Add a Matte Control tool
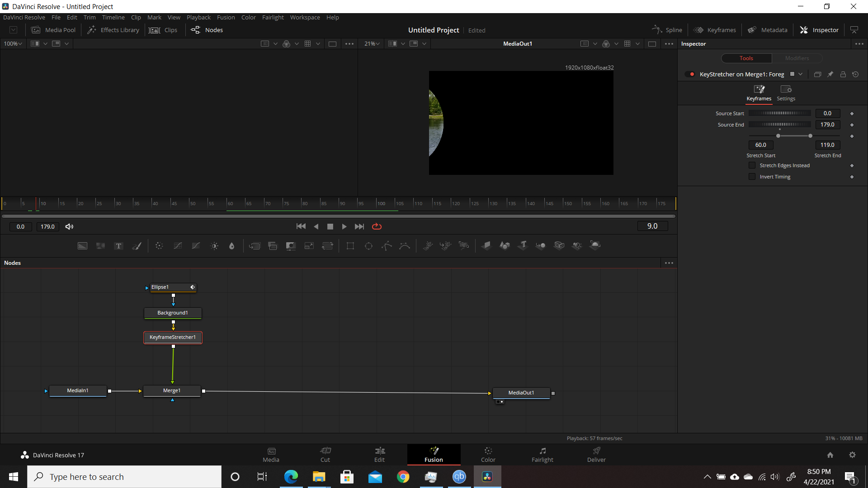The image size is (868, 488). point(291,246)
